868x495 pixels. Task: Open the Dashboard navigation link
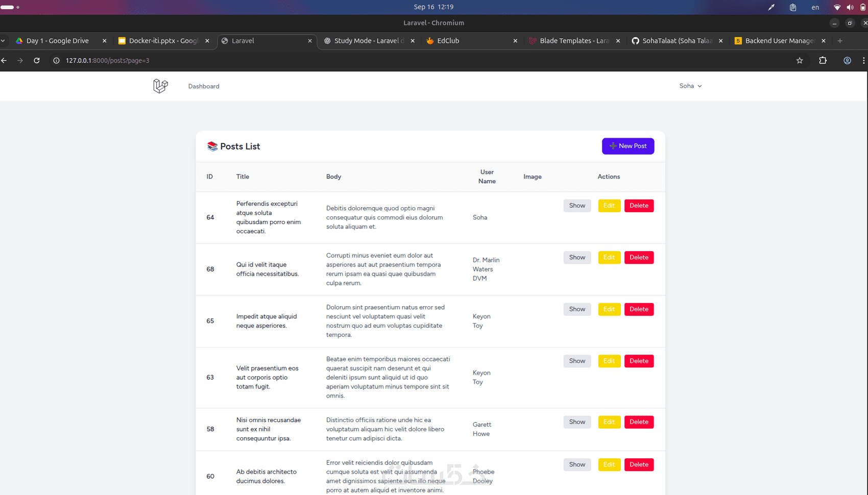pos(204,86)
